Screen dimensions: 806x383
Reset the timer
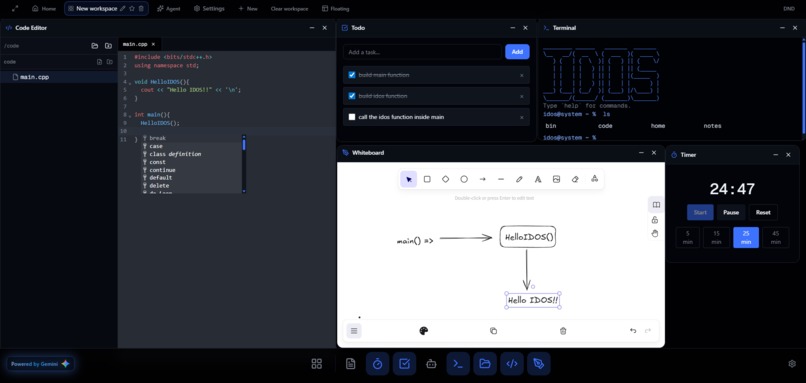point(763,212)
